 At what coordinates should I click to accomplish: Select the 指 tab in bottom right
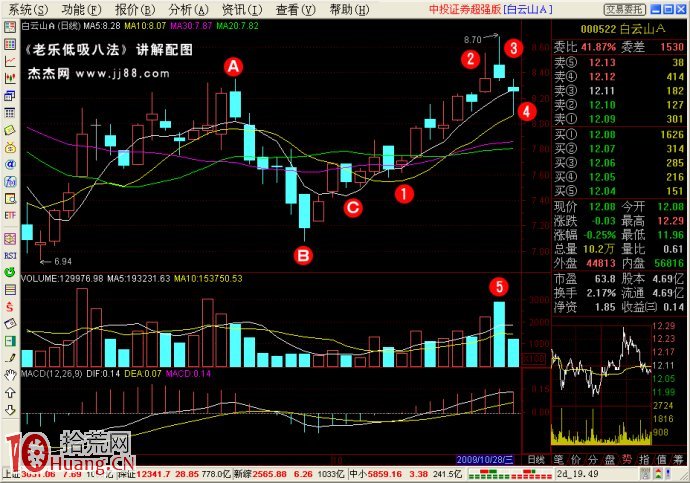pyautogui.click(x=644, y=460)
